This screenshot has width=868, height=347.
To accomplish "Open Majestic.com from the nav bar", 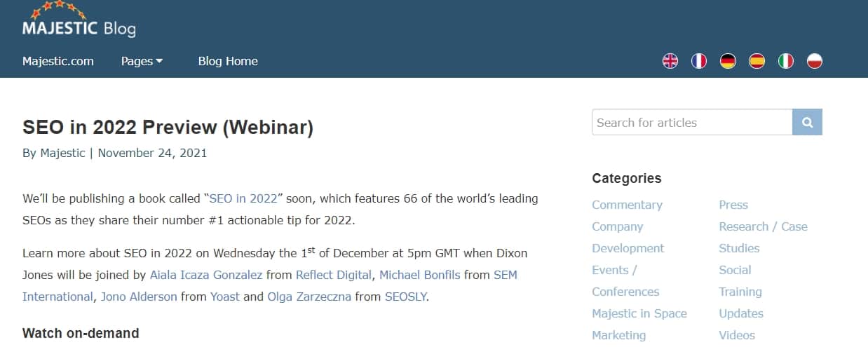I will coord(58,61).
